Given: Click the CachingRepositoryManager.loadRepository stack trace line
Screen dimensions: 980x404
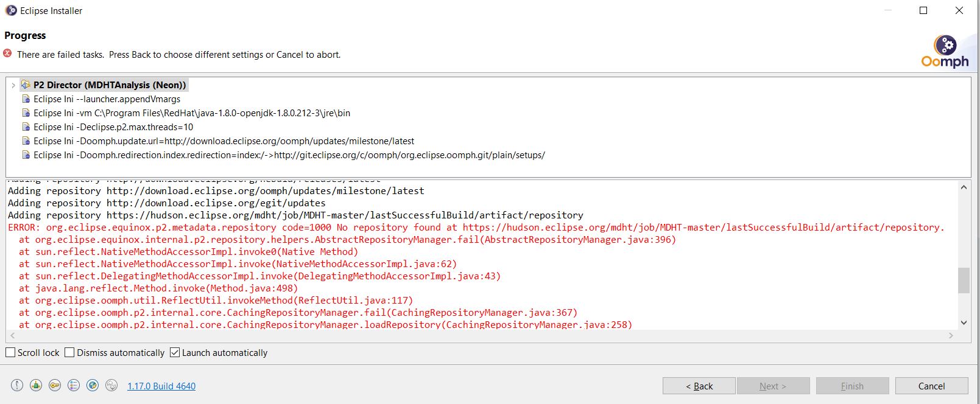Looking at the screenshot, I should (x=325, y=324).
